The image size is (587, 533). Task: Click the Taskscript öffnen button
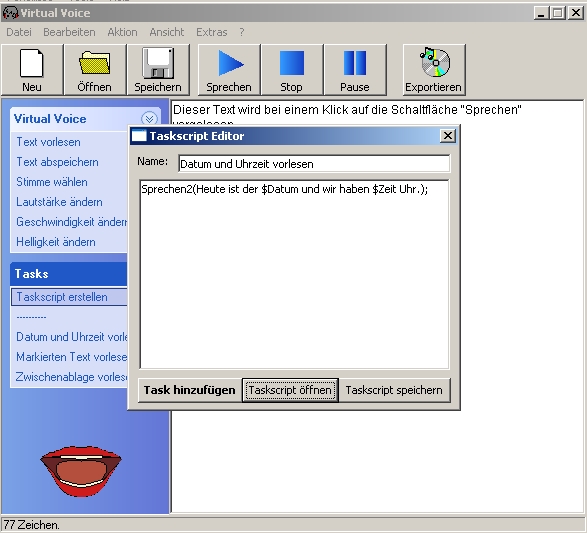click(290, 390)
